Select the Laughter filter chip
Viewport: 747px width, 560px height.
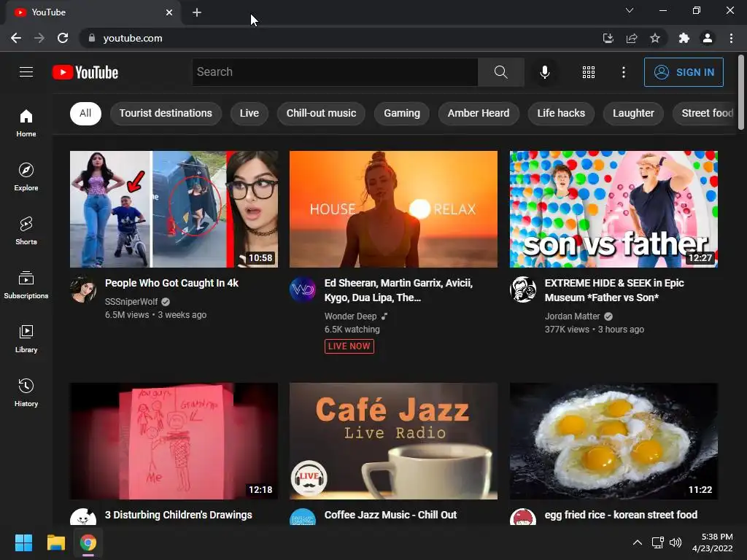(633, 113)
